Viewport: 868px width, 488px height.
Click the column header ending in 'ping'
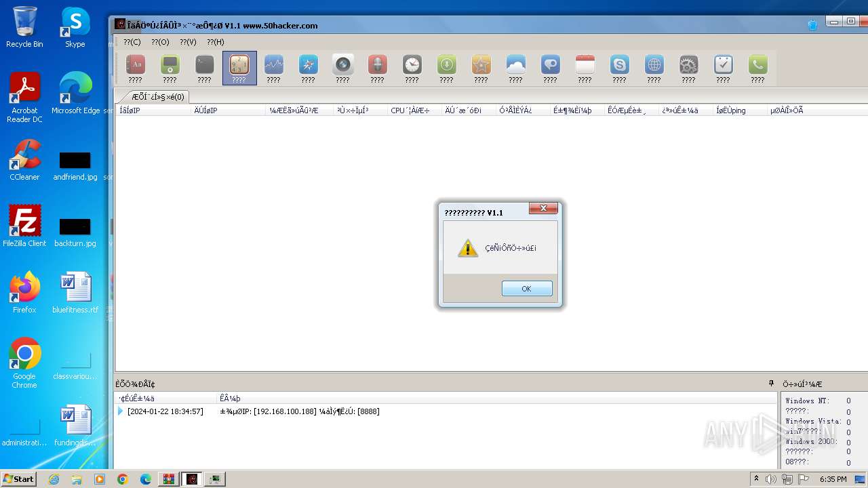coord(740,110)
